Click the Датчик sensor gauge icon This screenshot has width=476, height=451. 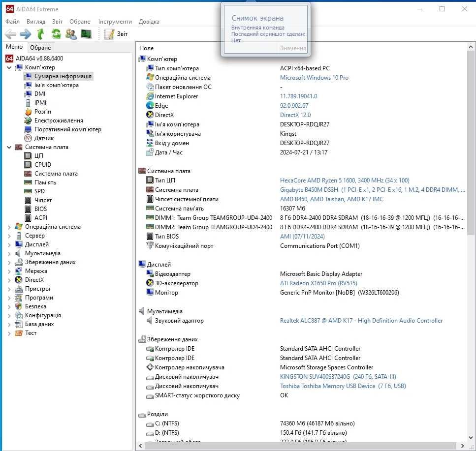[28, 138]
